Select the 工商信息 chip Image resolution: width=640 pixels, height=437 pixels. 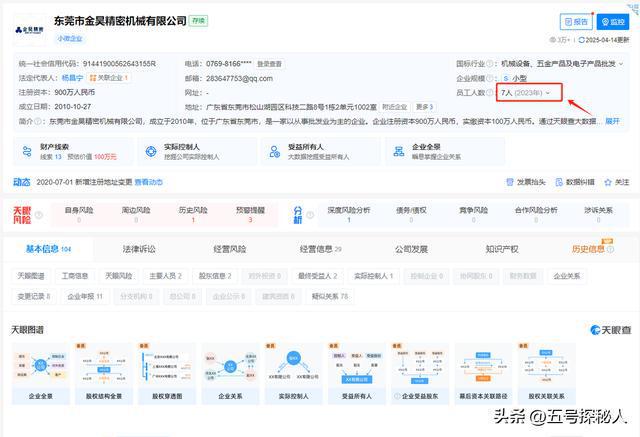pyautogui.click(x=75, y=276)
